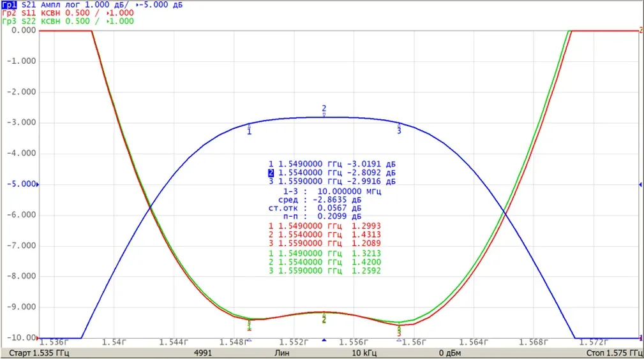Click the Старт 1.535 ГГц field

point(39,353)
